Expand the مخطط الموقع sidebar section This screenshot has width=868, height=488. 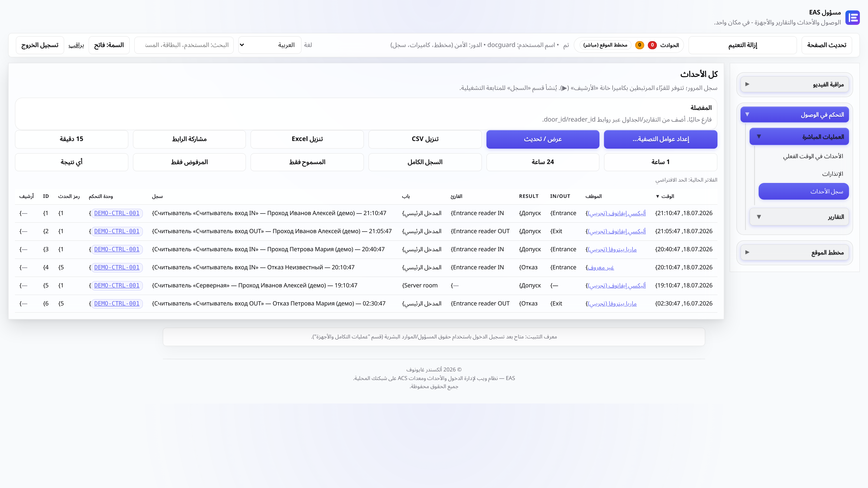795,252
